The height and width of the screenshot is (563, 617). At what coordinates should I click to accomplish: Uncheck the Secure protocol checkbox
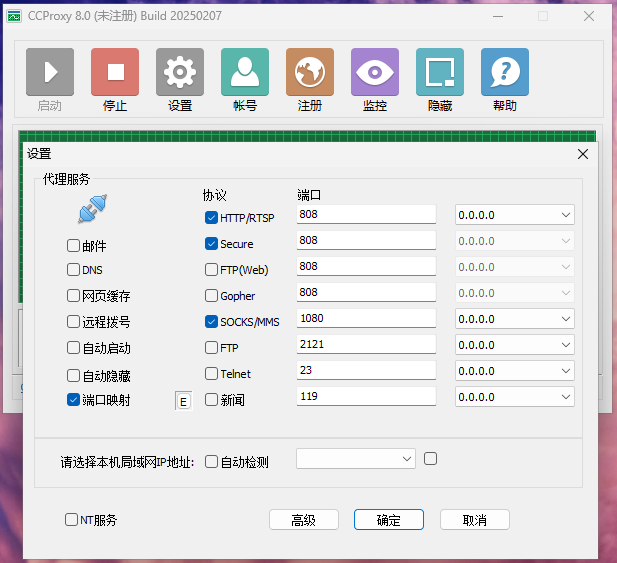[211, 244]
